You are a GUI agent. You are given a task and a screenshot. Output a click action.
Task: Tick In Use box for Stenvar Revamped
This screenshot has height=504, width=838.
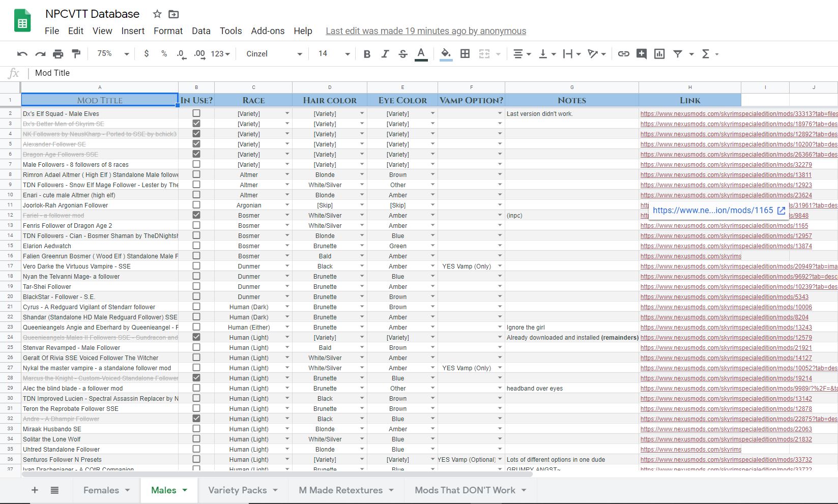click(196, 347)
